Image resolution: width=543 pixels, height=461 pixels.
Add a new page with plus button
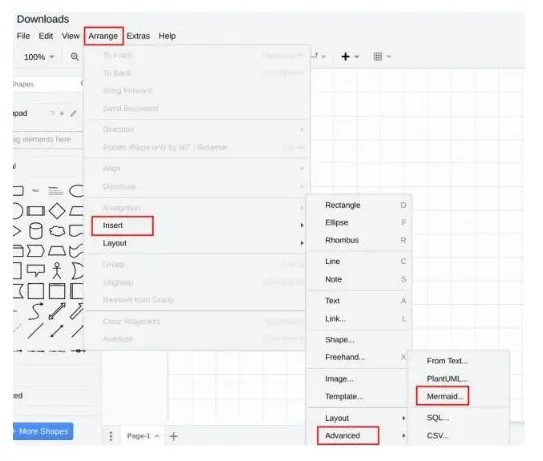click(173, 436)
